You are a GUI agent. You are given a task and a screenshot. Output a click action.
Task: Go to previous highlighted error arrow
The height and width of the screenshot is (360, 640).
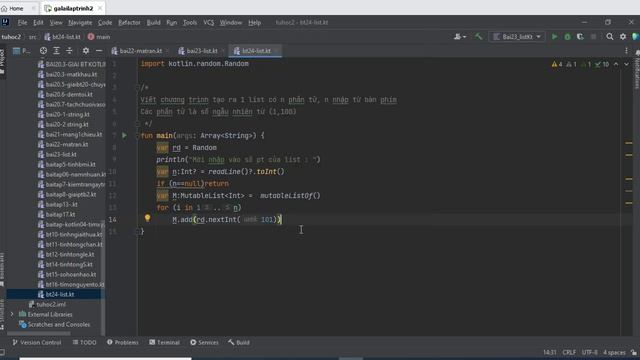coord(616,64)
